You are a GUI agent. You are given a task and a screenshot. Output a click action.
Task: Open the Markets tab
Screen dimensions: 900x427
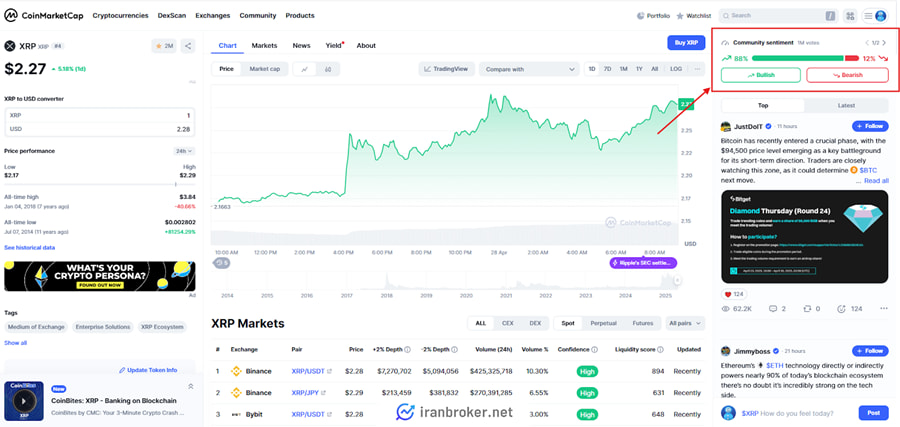point(264,45)
